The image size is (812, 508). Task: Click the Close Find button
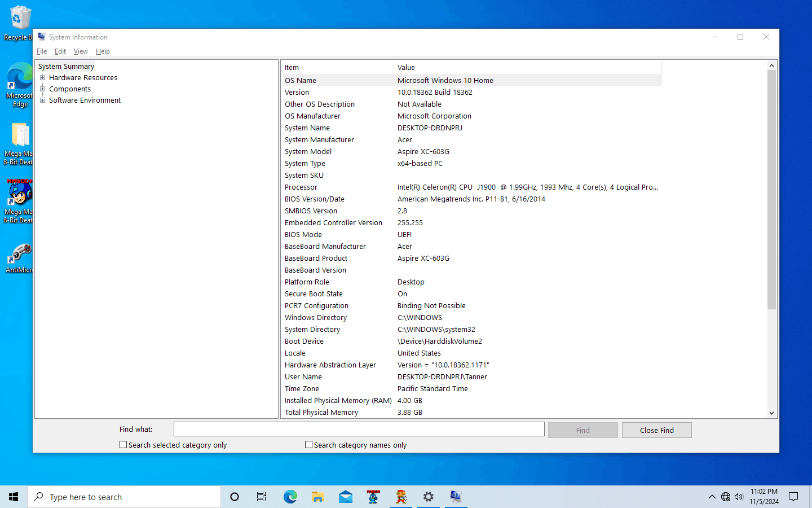pos(657,430)
